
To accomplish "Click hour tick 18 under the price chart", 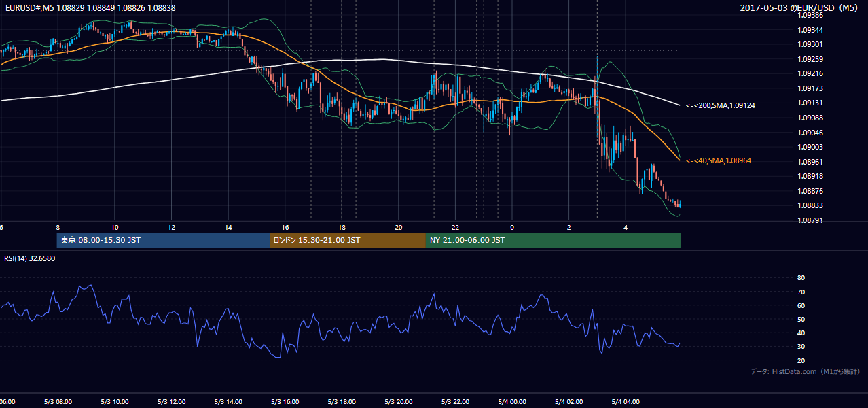I will click(x=342, y=227).
